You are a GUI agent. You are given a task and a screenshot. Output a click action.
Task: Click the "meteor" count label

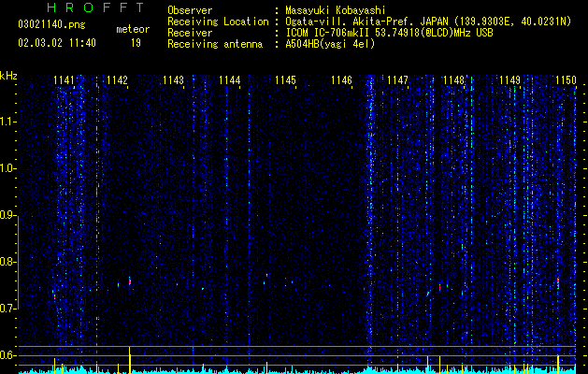133,29
